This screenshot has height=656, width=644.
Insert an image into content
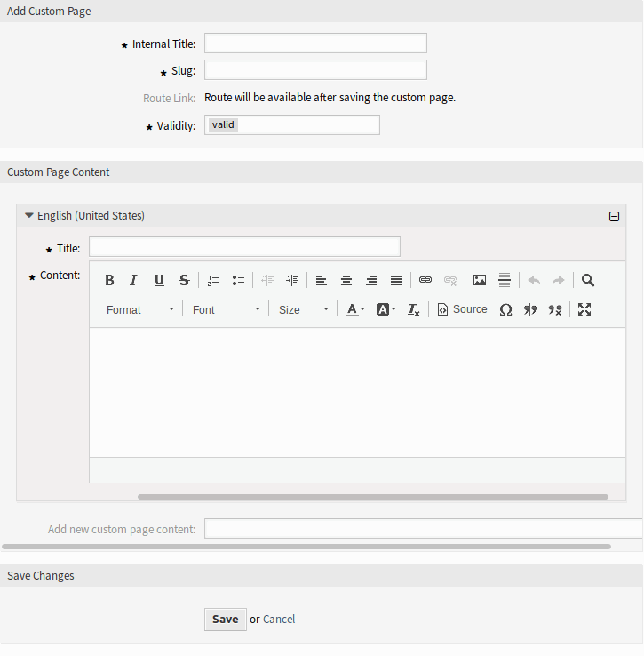tap(480, 280)
